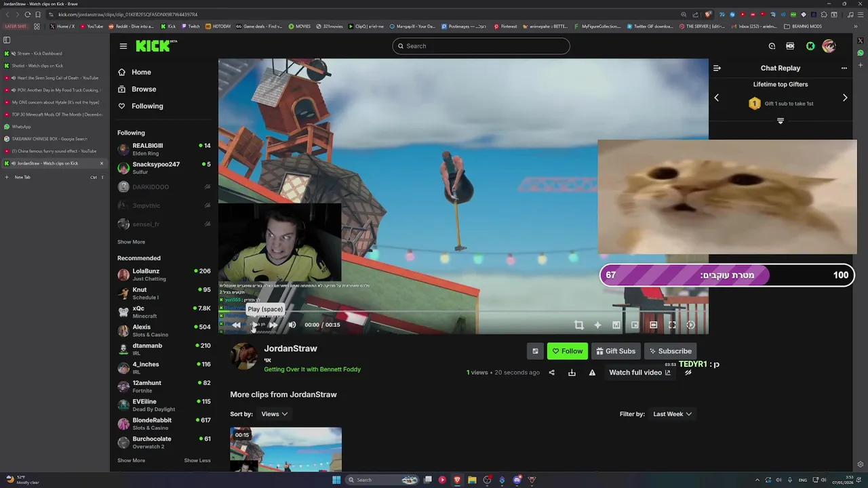Screen dimensions: 868x488
Task: Open Gift Subs
Action: pos(616,351)
